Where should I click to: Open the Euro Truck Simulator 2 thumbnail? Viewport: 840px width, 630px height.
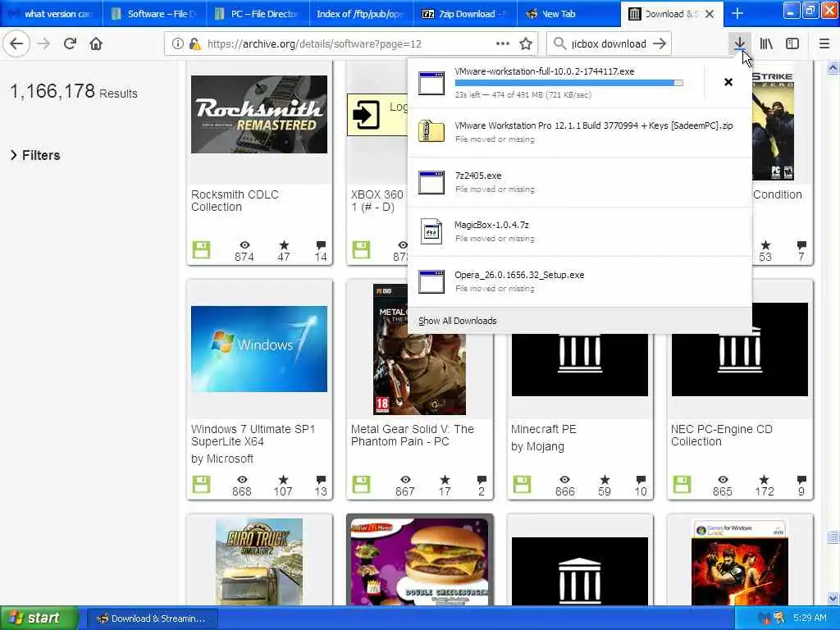point(259,561)
